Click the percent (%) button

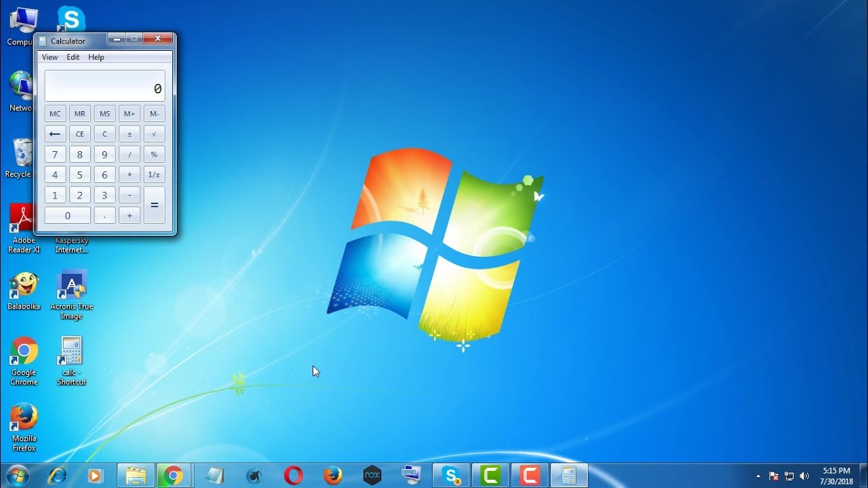pyautogui.click(x=154, y=155)
